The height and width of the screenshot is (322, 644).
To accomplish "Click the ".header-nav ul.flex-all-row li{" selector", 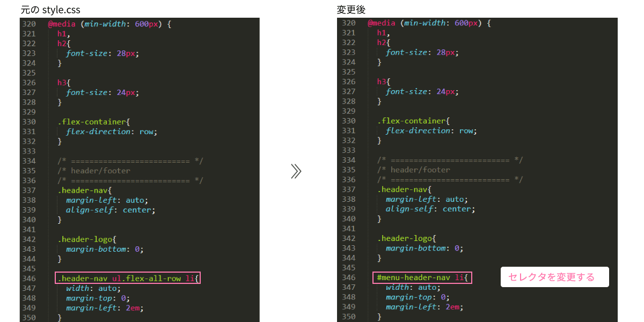I will coord(128,279).
